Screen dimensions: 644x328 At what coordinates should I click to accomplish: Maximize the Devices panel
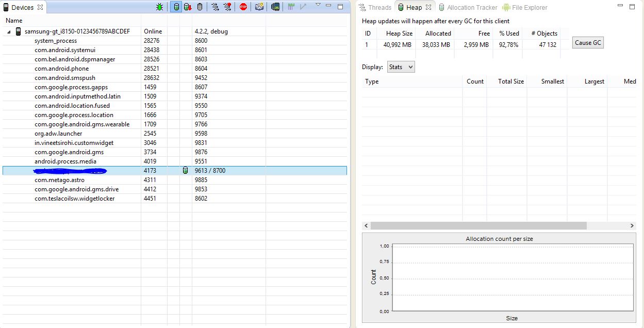coord(340,7)
